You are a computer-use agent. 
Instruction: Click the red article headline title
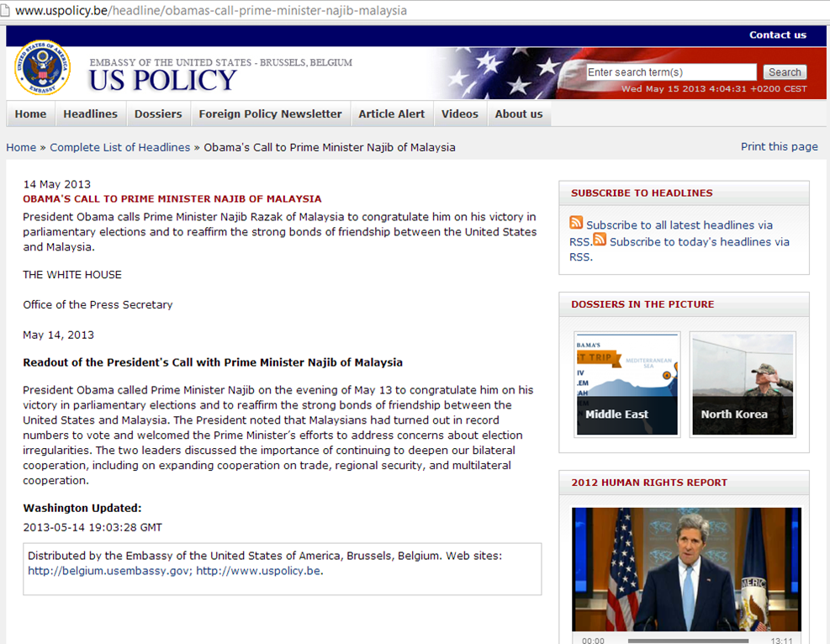tap(172, 199)
